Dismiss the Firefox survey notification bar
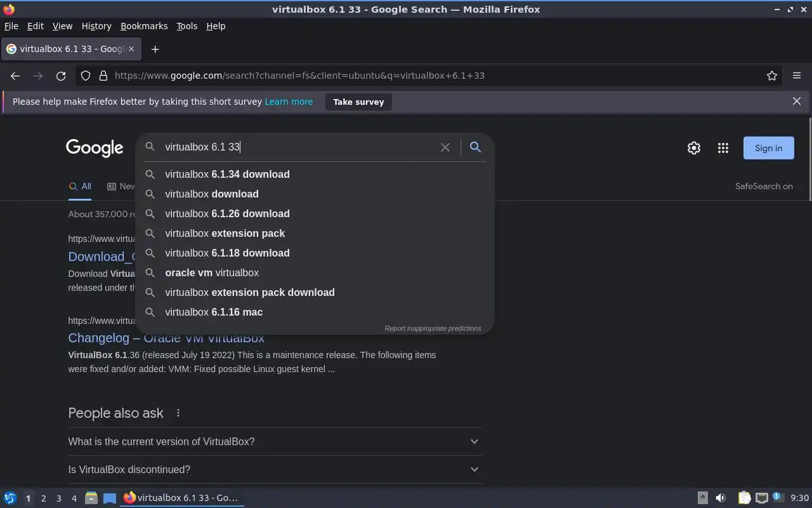This screenshot has width=812, height=508. pyautogui.click(x=797, y=102)
